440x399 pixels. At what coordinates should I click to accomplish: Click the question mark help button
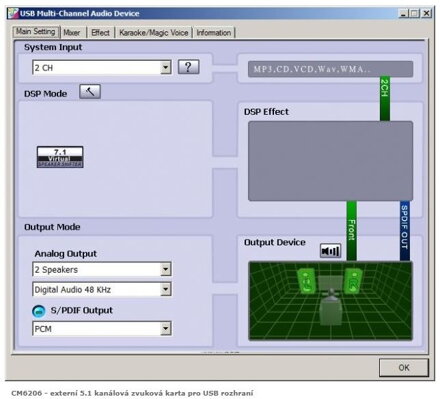[188, 67]
